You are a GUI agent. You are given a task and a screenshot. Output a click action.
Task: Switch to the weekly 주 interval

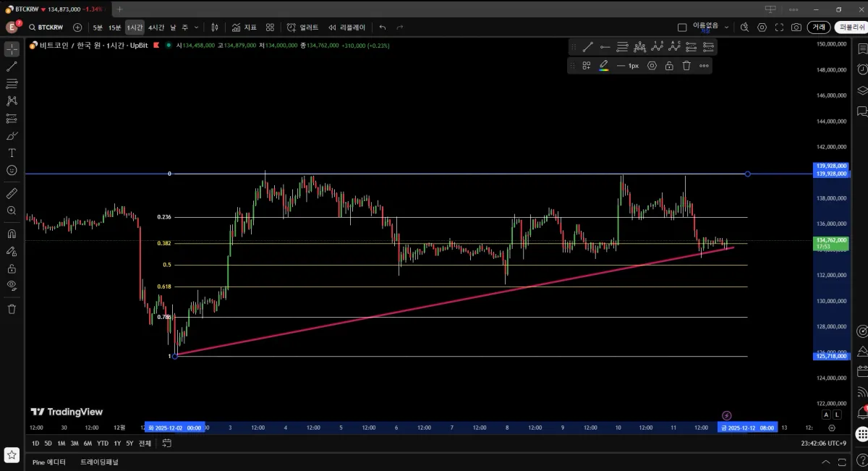184,27
